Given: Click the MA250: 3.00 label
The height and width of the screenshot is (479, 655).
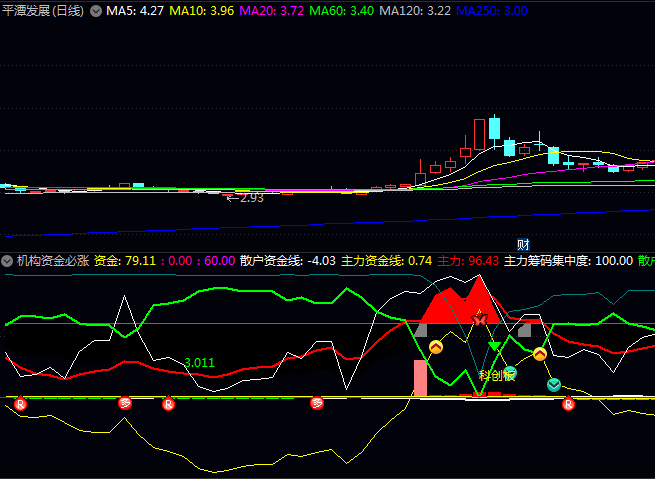Looking at the screenshot, I should (492, 11).
